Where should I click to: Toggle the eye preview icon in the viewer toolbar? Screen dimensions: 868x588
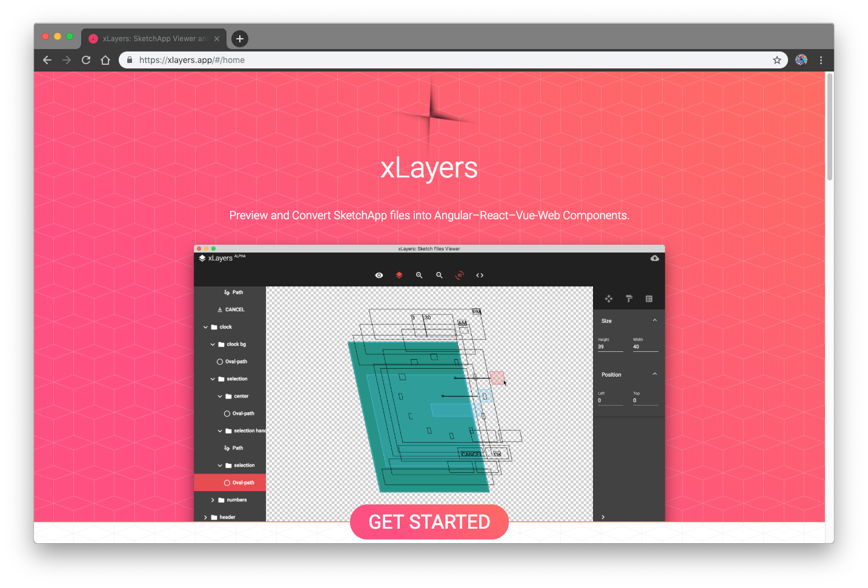(x=379, y=275)
